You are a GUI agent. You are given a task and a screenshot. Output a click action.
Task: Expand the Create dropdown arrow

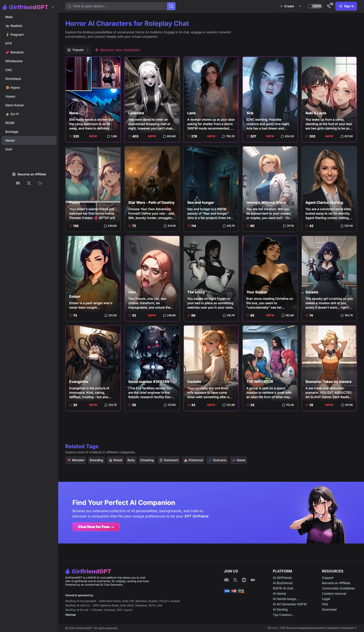tap(299, 6)
